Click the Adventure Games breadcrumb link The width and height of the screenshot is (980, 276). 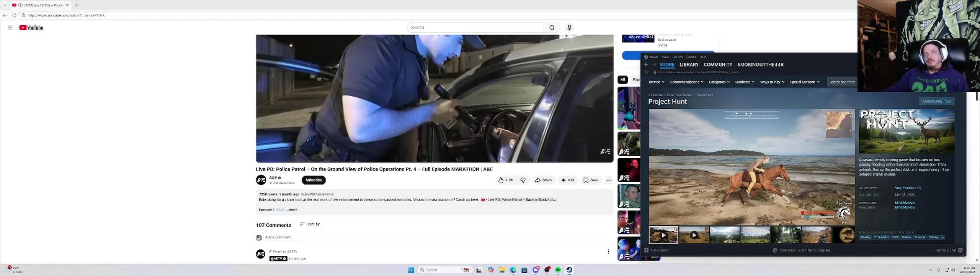pyautogui.click(x=679, y=95)
